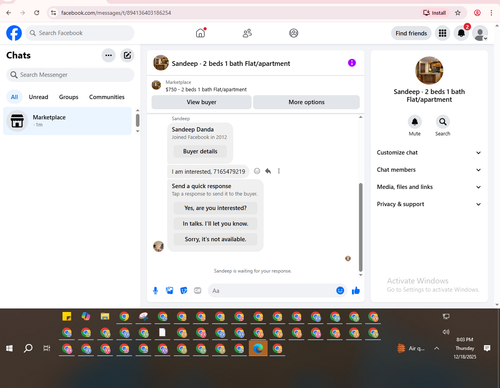
Task: Reply to the 'I am interested' message
Action: pyautogui.click(x=268, y=171)
